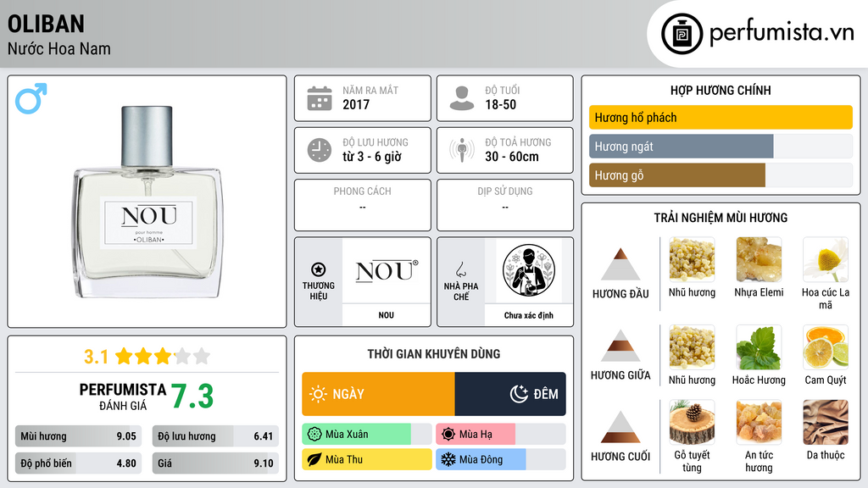
Task: Click the Độ phổ biến 4.80 score bar
Action: click(x=79, y=463)
